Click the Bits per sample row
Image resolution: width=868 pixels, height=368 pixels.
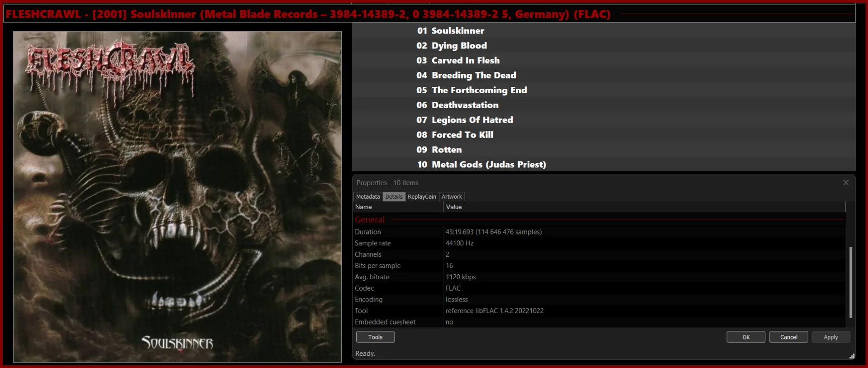599,266
